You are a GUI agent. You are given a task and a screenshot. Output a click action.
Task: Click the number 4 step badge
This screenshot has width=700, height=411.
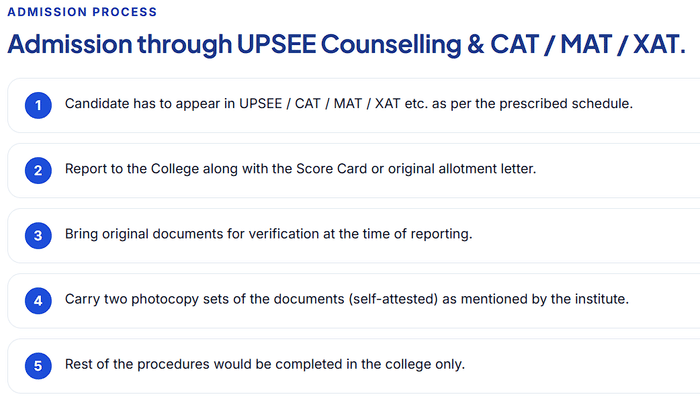click(38, 301)
